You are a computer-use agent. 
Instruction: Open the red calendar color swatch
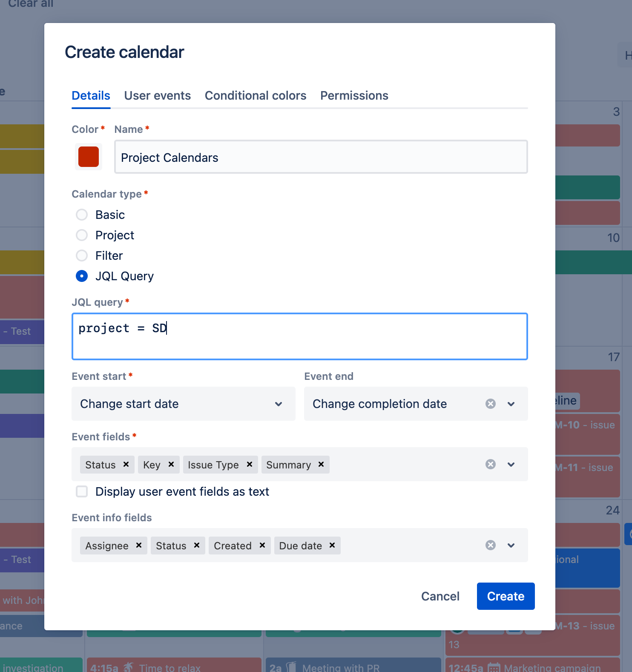89,157
